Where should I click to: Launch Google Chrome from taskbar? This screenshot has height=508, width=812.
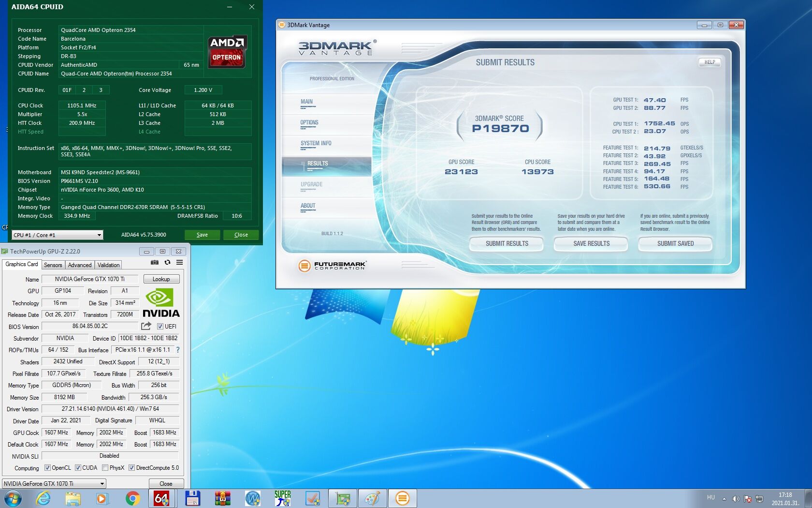point(132,498)
